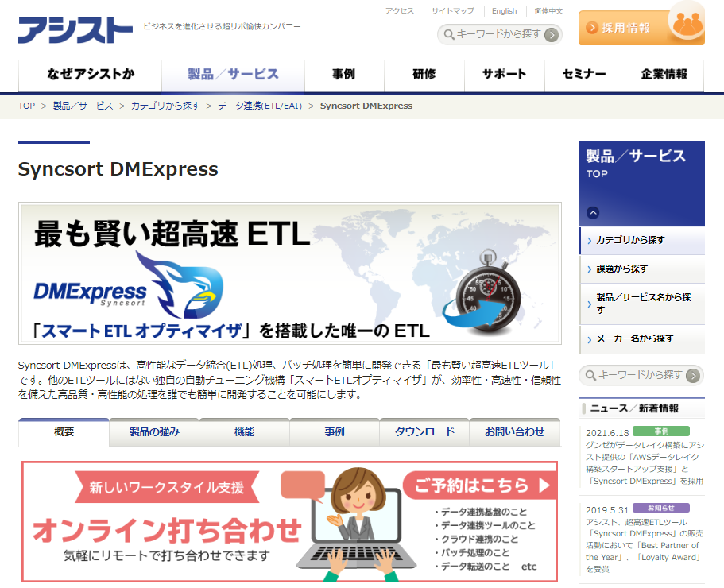Open メーカー名から探す sidebar link
Image resolution: width=724 pixels, height=588 pixels.
tap(642, 340)
